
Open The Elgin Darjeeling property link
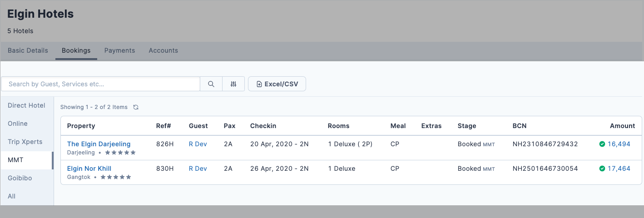99,144
